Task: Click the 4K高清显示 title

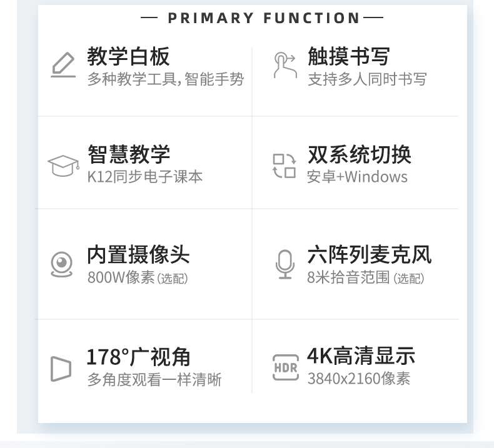Action: click(361, 356)
